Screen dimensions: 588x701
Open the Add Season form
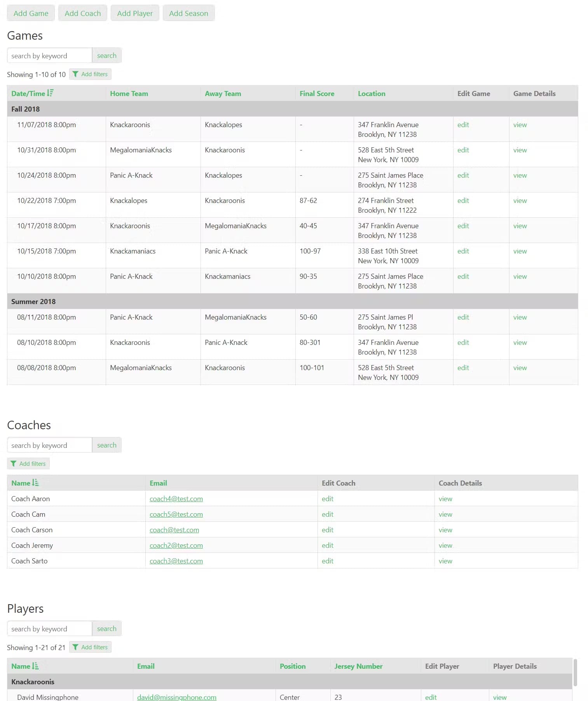(x=188, y=13)
